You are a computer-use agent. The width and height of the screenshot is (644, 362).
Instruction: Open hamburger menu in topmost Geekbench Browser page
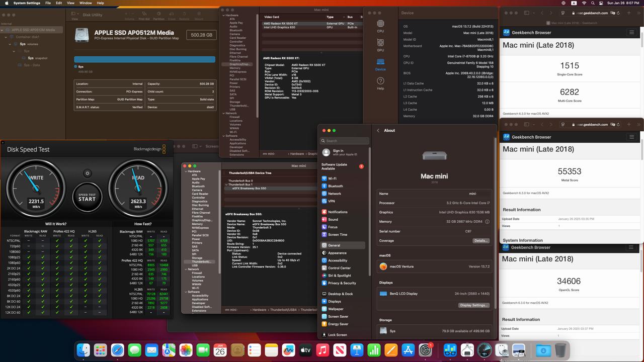(632, 33)
